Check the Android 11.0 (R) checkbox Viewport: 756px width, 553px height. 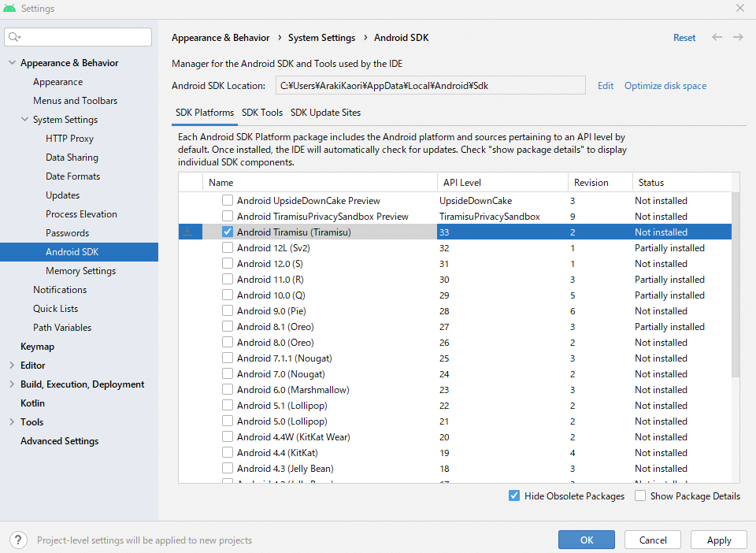click(x=228, y=279)
